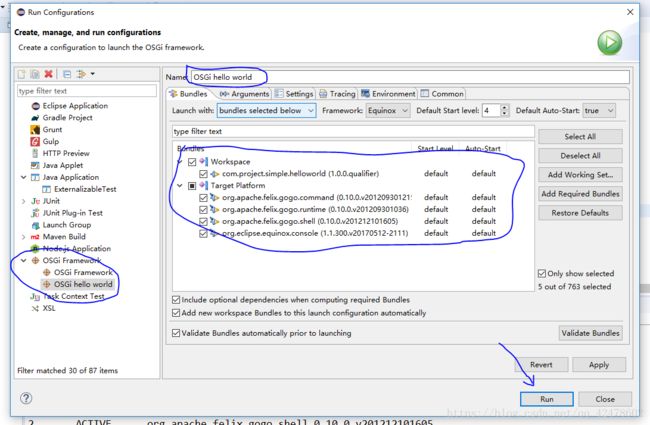Select ExternalizableTest configuration

85,189
